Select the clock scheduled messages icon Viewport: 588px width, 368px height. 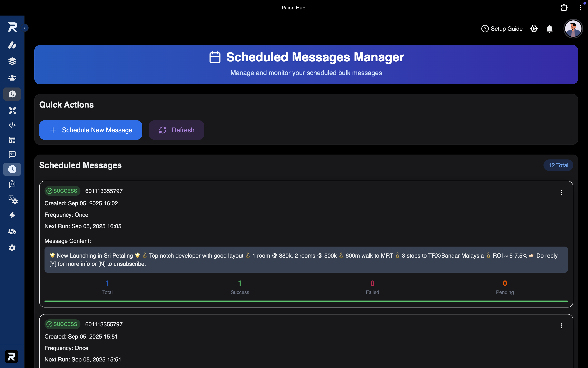click(x=12, y=169)
